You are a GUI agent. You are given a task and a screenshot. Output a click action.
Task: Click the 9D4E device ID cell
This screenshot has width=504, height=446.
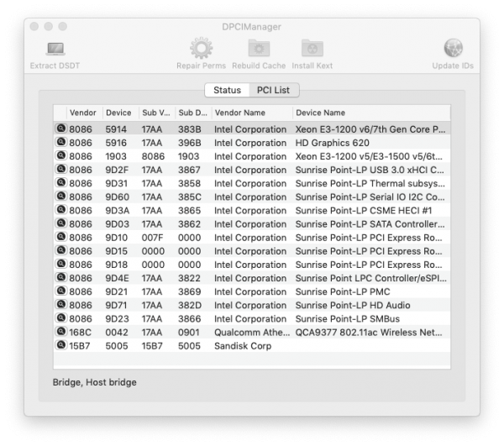point(118,278)
